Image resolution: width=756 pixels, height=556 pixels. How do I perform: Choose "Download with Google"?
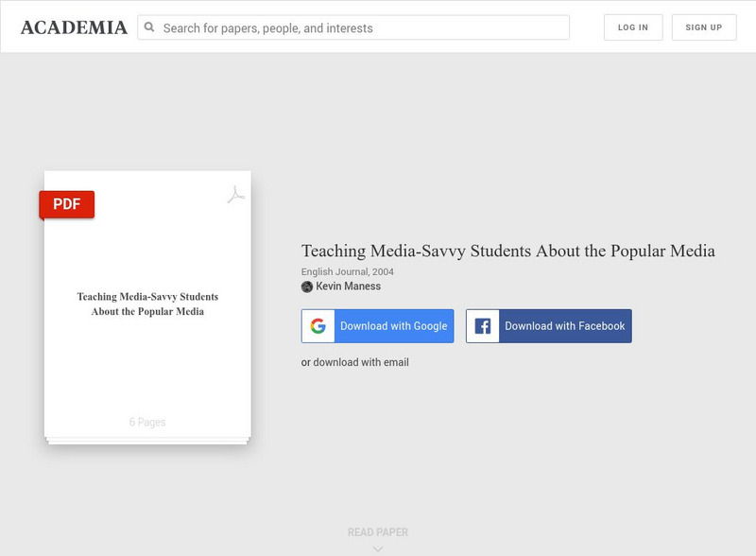click(393, 326)
